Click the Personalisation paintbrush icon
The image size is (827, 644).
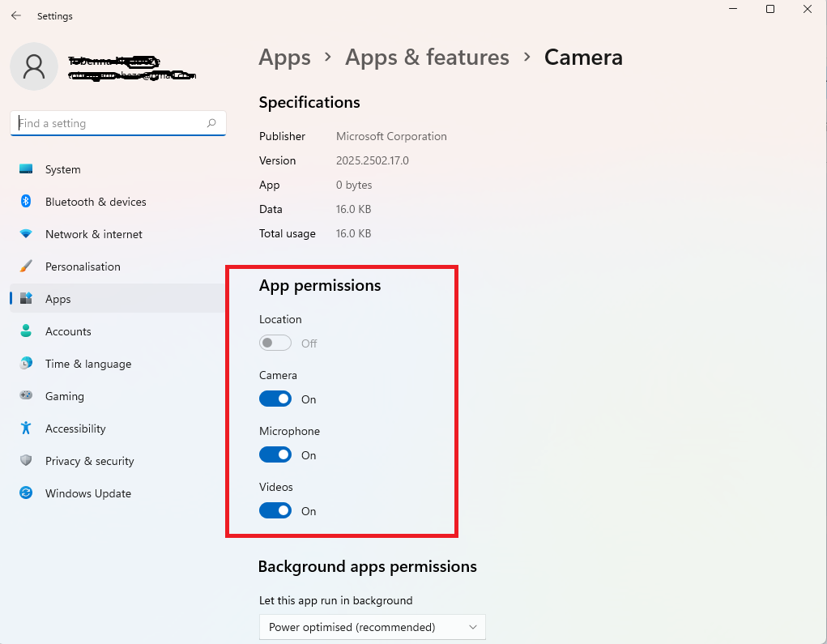26,267
